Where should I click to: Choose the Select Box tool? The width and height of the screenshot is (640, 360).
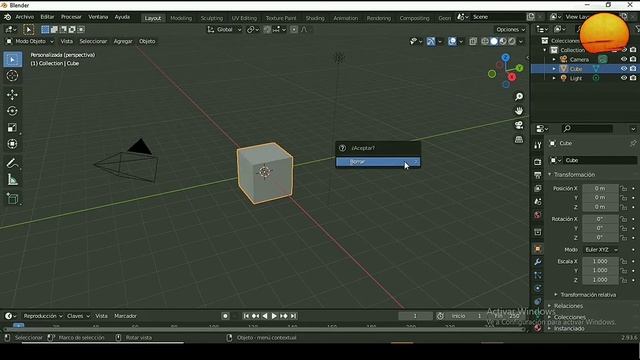tap(12, 60)
